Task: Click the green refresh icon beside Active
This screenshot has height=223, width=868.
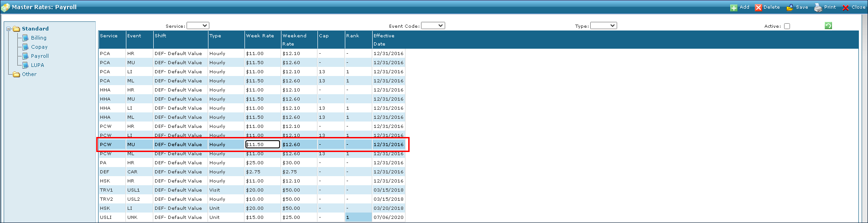Action: pos(828,26)
